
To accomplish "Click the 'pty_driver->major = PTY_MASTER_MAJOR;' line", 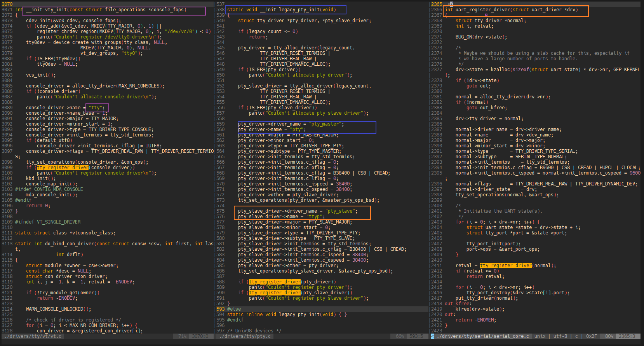I will coord(288,135).
